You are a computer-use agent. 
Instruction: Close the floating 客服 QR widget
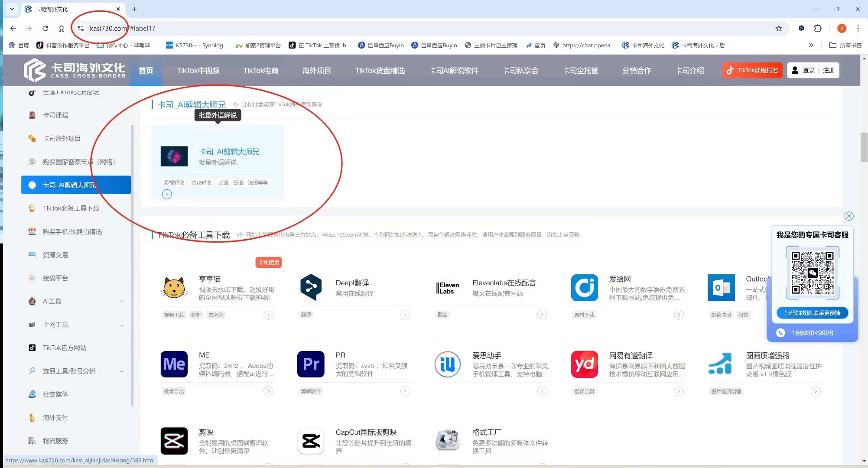coord(849,216)
